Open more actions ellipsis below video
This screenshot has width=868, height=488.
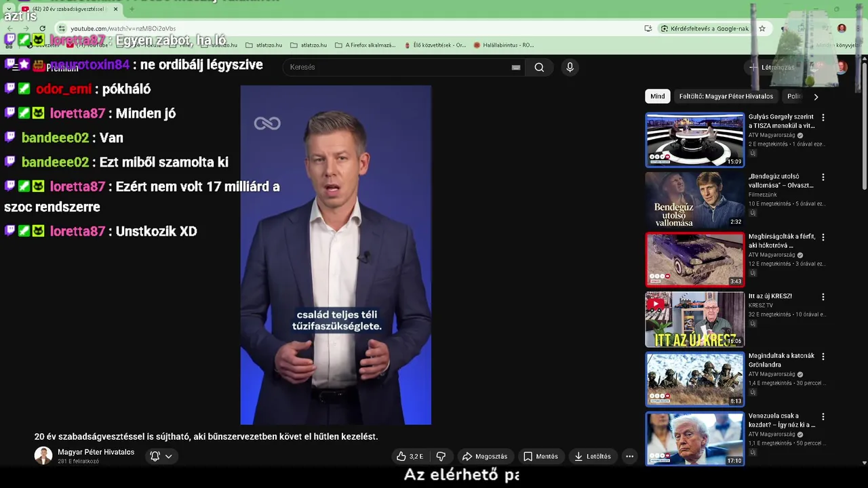(629, 456)
